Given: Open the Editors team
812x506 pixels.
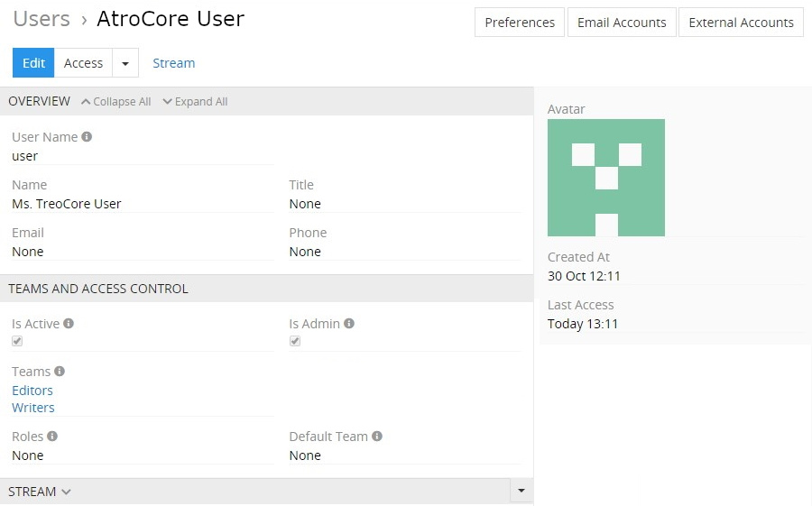Looking at the screenshot, I should pos(32,390).
